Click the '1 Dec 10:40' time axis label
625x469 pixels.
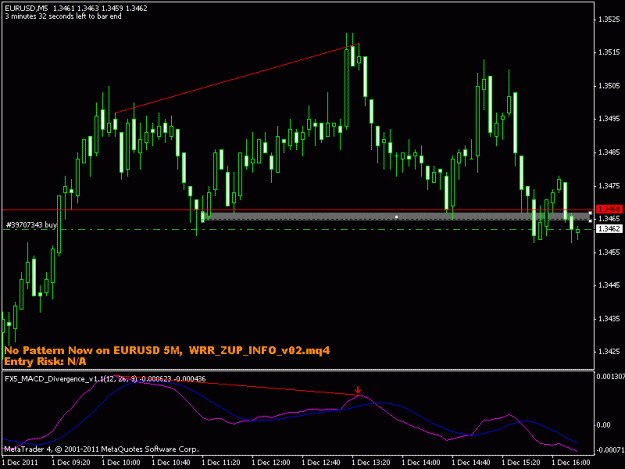pyautogui.click(x=171, y=462)
